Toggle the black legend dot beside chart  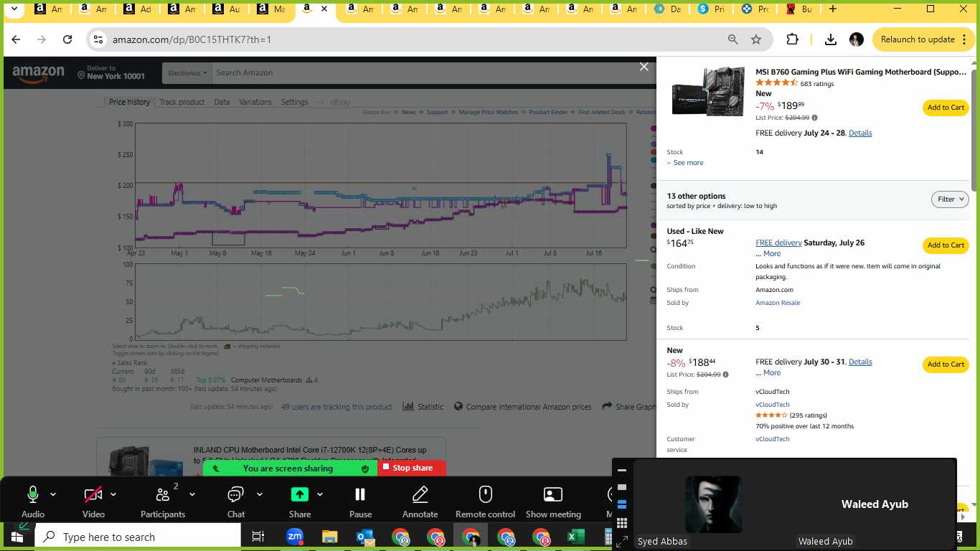coord(654,186)
